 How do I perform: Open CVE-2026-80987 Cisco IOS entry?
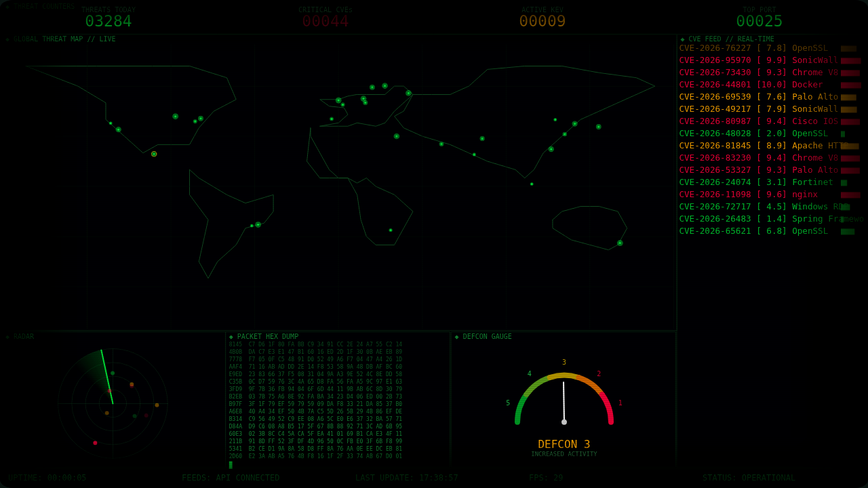[771, 121]
